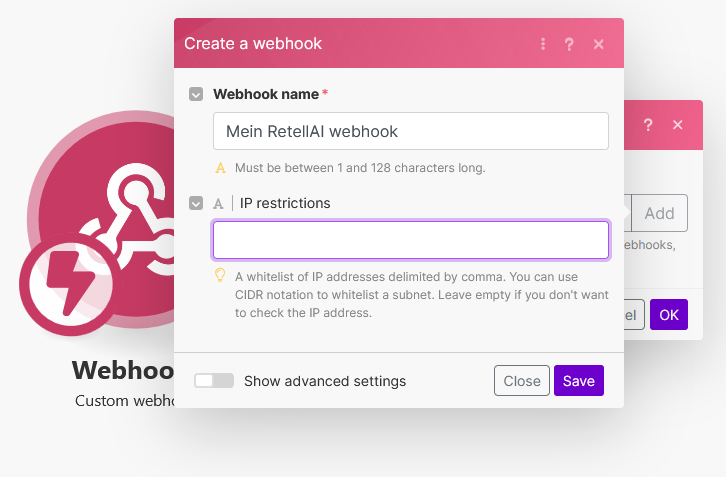Click the text type 'A' icon beside IP restrictions
This screenshot has width=726, height=477.
pos(218,203)
